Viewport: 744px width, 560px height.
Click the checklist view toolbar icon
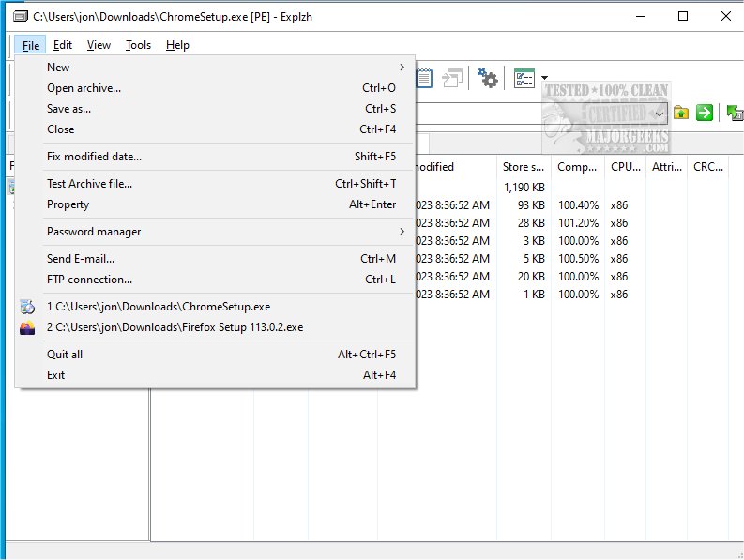click(524, 78)
